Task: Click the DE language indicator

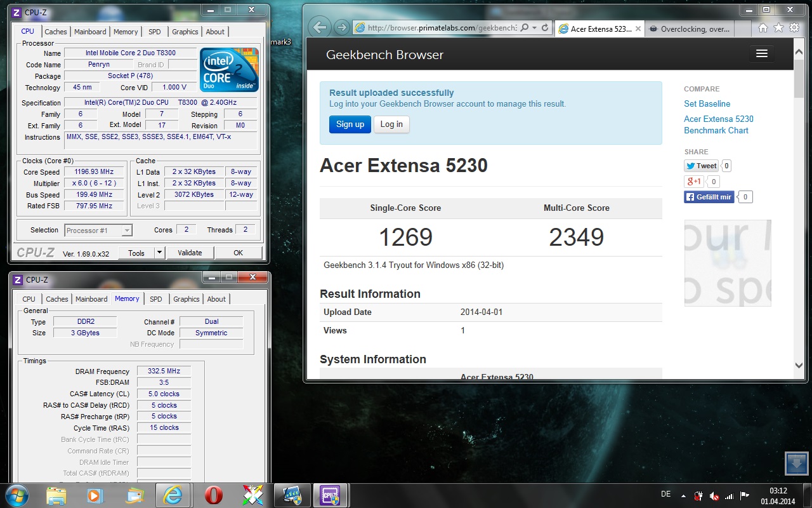Action: 665,494
